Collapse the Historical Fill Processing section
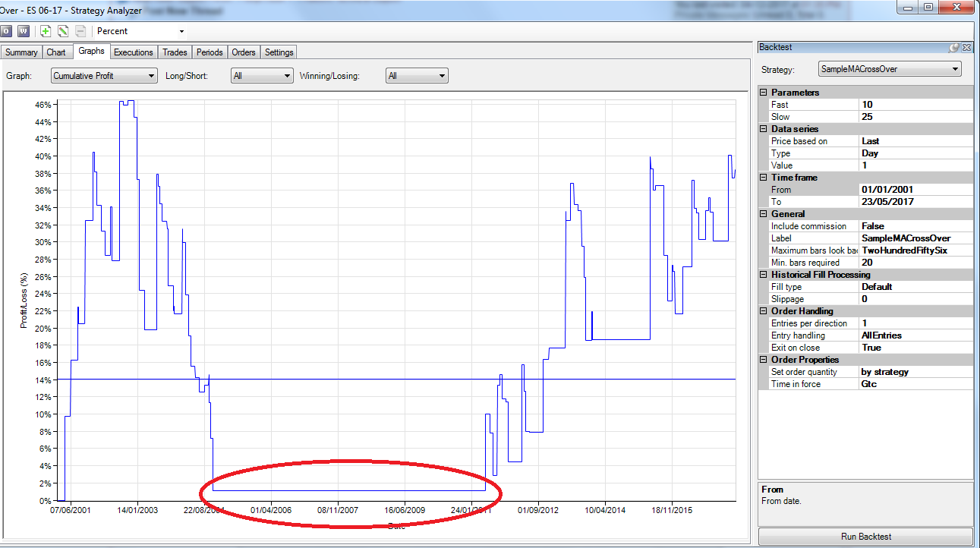The width and height of the screenshot is (980, 548). pos(764,275)
